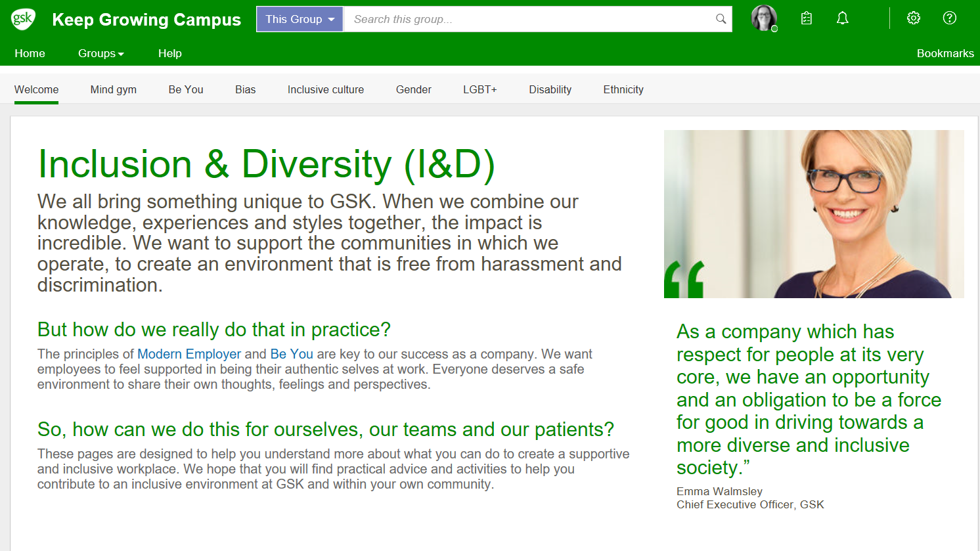This screenshot has height=551, width=980.
Task: Click the Inclusion & Diversity (I&D) heading
Action: [266, 164]
